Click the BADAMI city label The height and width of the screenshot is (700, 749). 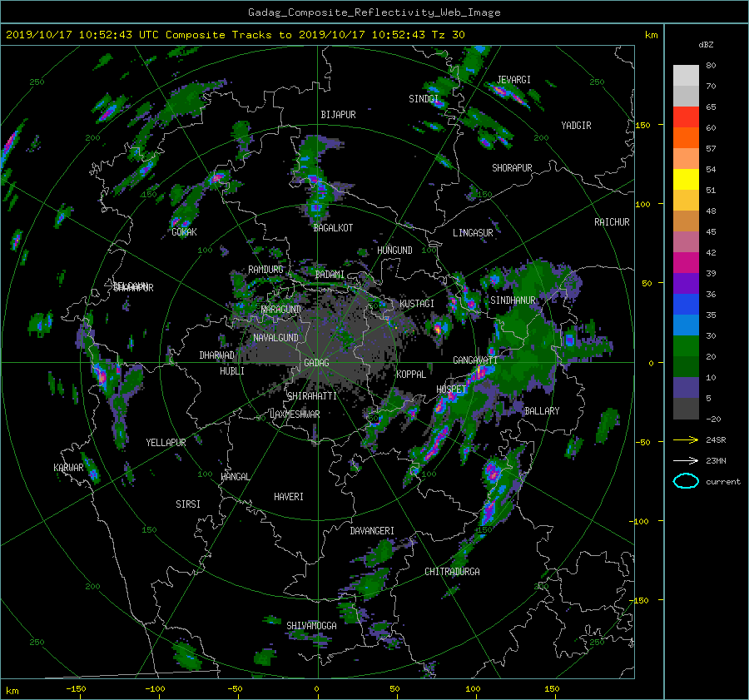coord(330,275)
